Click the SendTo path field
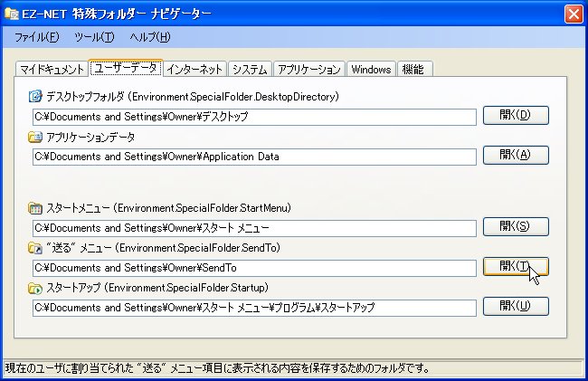Viewport: 588px width, 381px height. 254,268
